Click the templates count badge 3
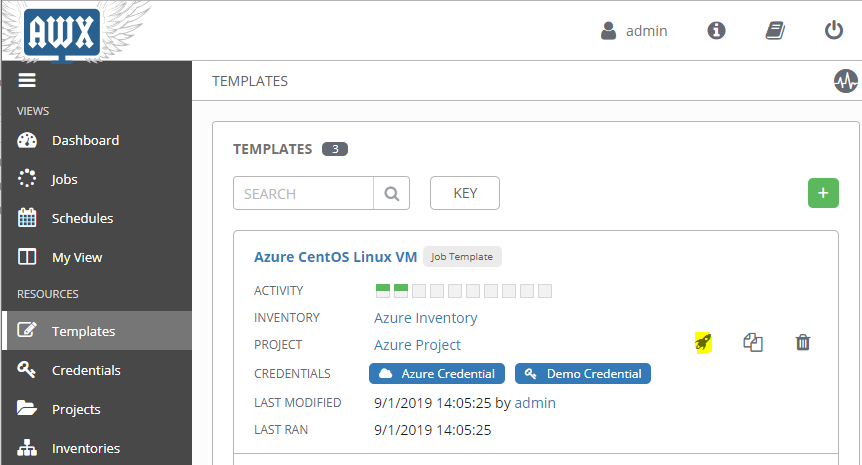Image resolution: width=862 pixels, height=465 pixels. coord(335,149)
